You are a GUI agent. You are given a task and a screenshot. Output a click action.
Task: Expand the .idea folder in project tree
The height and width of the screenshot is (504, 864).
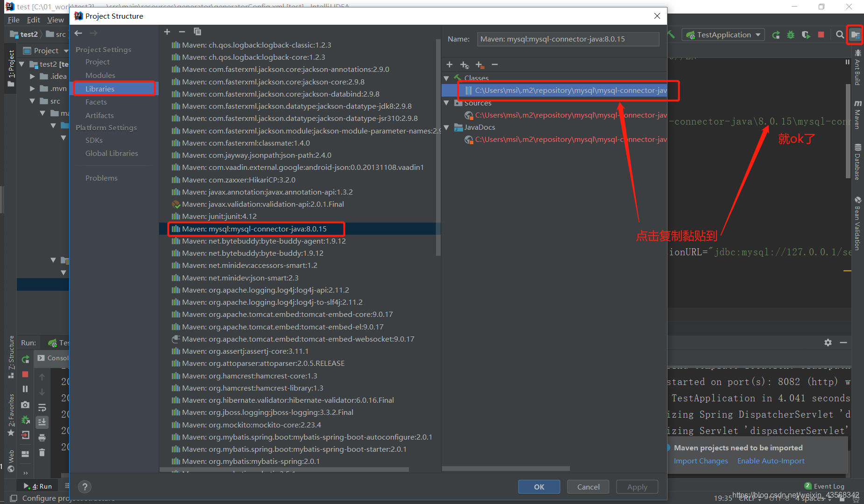[x=32, y=76]
